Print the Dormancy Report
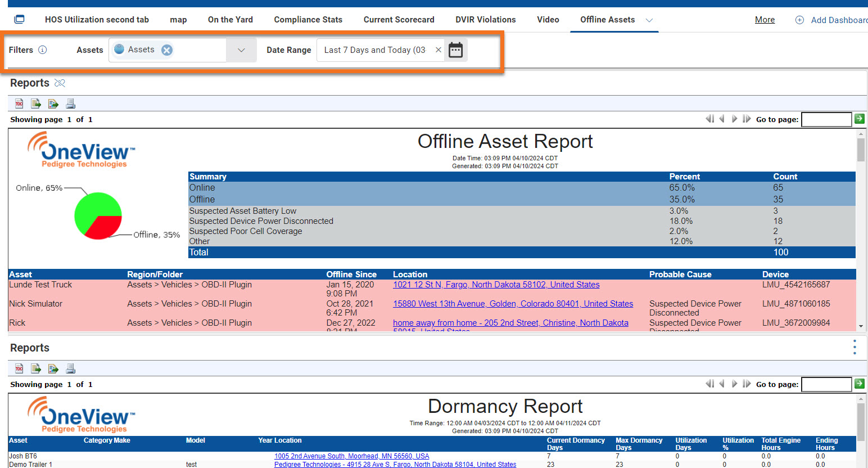Viewport: 868px width, 468px height. 70,368
